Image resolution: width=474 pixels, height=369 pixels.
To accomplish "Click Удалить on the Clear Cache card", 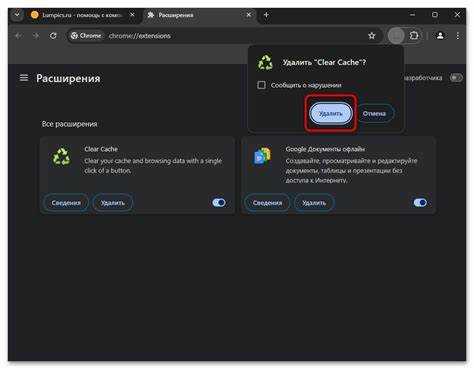I will pos(113,203).
